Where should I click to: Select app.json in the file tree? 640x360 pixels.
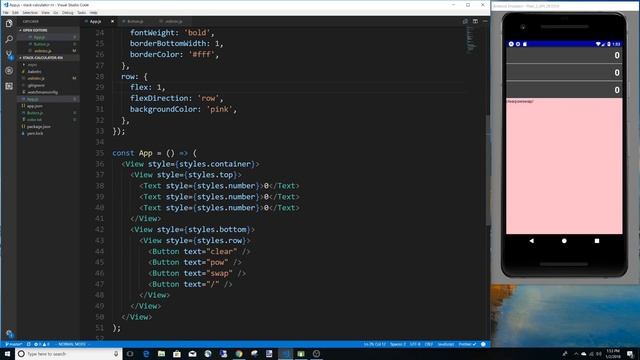(48, 106)
